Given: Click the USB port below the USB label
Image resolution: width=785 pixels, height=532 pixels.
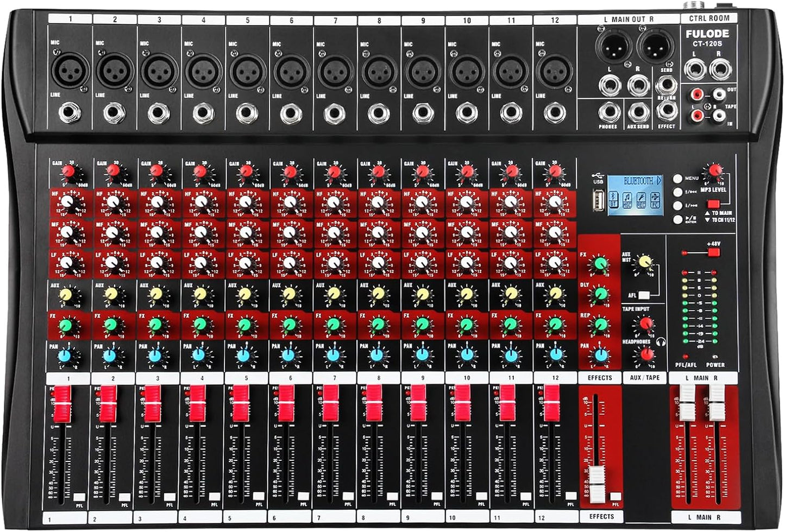Looking at the screenshot, I should (598, 201).
